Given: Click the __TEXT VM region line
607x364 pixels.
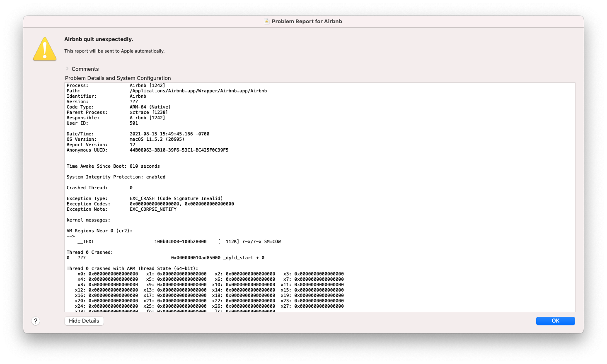Looking at the screenshot, I should coord(179,242).
